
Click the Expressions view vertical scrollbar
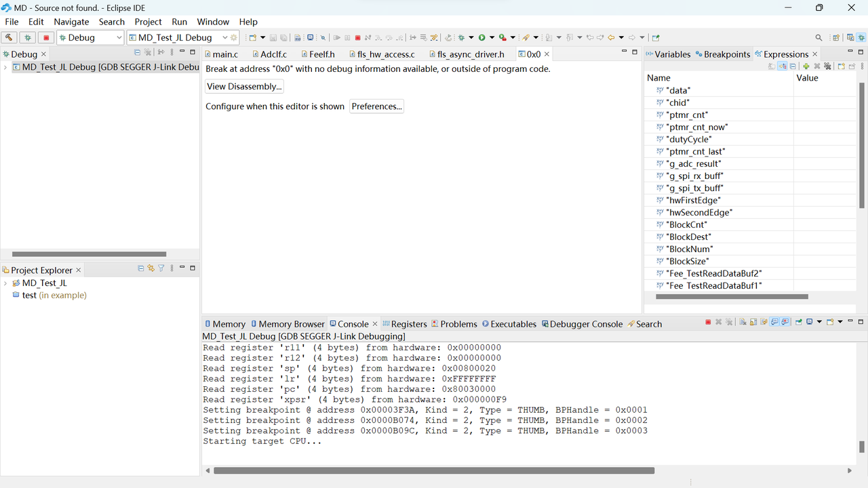(x=863, y=146)
